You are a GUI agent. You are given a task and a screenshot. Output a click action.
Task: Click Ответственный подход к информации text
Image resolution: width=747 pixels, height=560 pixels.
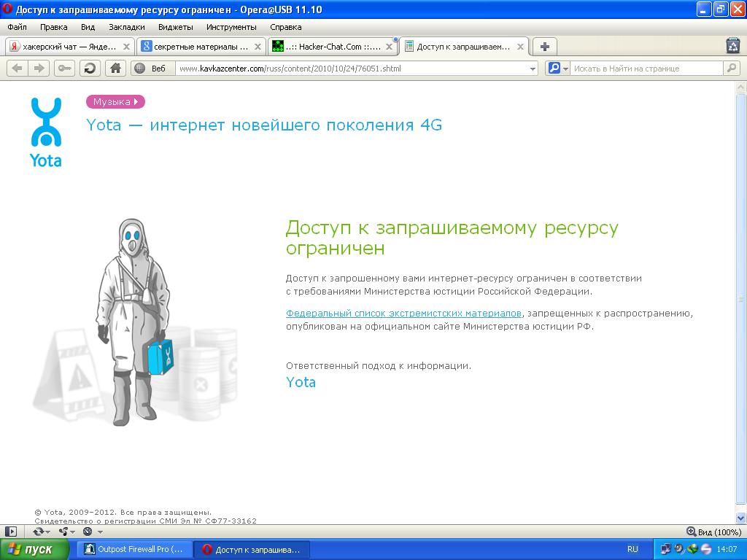pyautogui.click(x=379, y=366)
